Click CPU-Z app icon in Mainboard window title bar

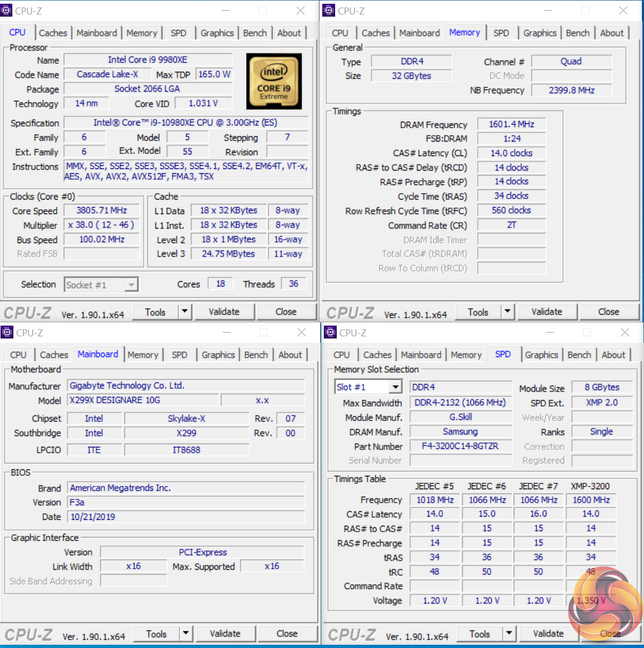click(x=7, y=333)
